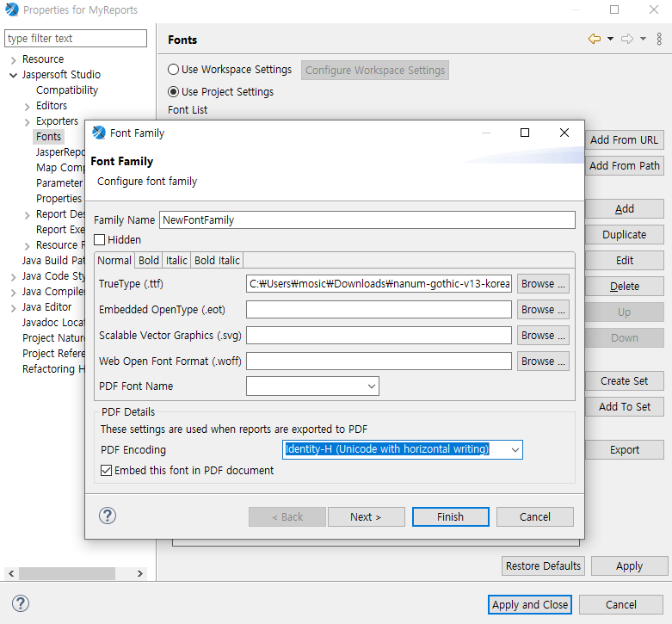Click Add From Path button
The height and width of the screenshot is (624, 672).
(625, 165)
